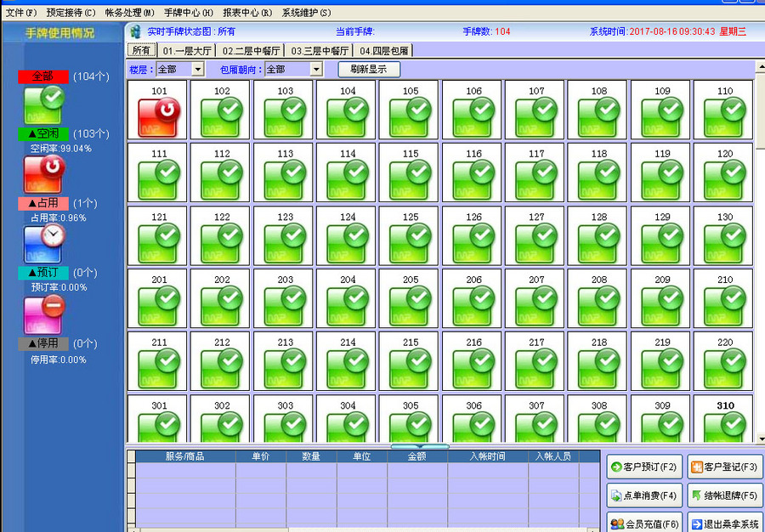The height and width of the screenshot is (532, 765).
Task: Select the occupied wristband 101 icon
Action: click(159, 117)
